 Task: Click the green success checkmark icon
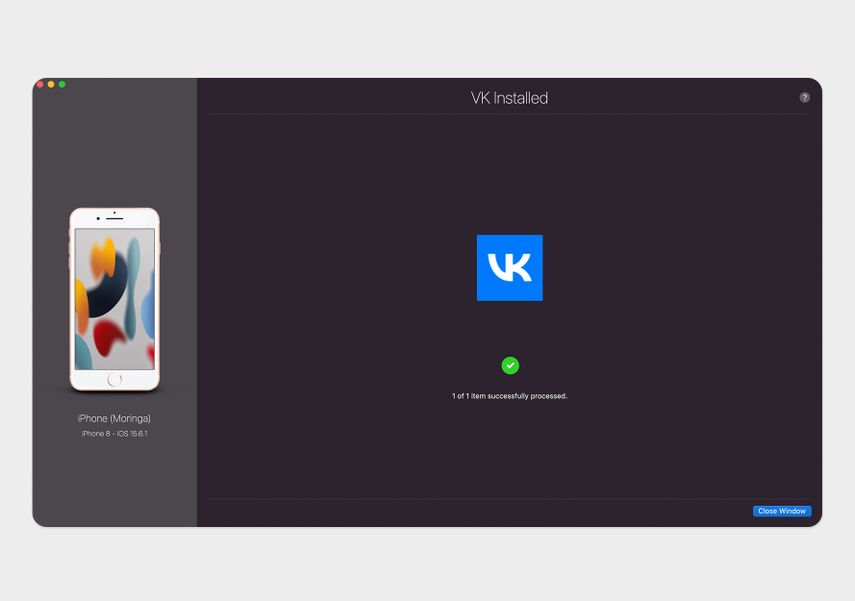point(510,365)
